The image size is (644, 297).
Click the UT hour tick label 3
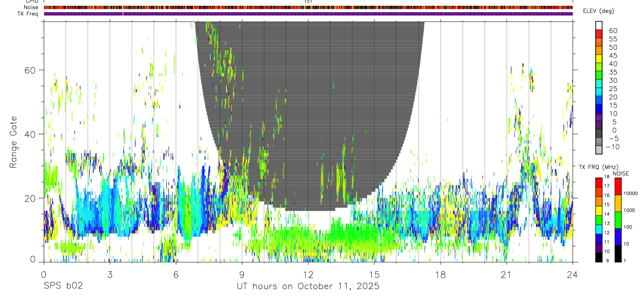[110, 274]
